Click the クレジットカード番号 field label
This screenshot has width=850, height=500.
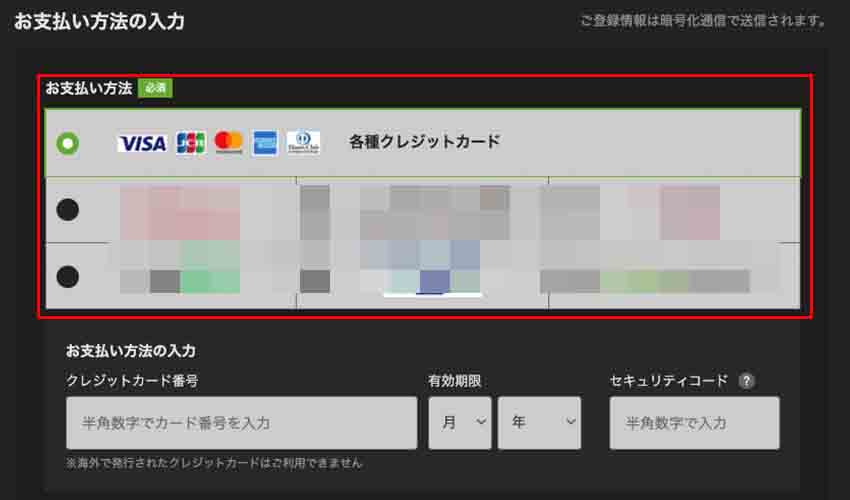[132, 381]
